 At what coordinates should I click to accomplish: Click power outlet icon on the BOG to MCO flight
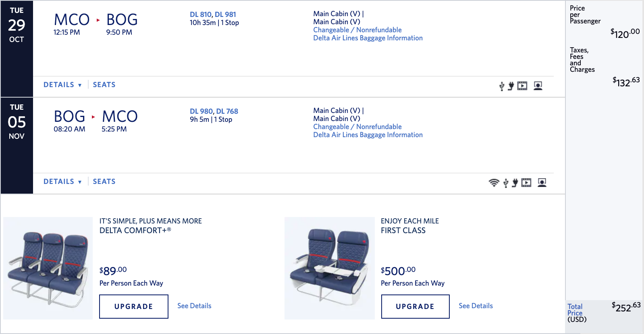click(515, 183)
